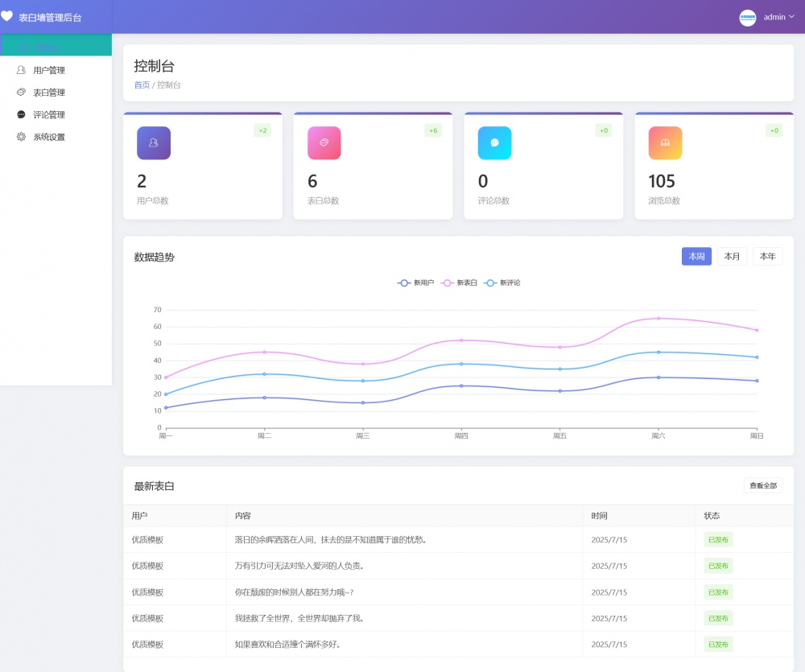Click the 系统设置 gear icon

(21, 137)
